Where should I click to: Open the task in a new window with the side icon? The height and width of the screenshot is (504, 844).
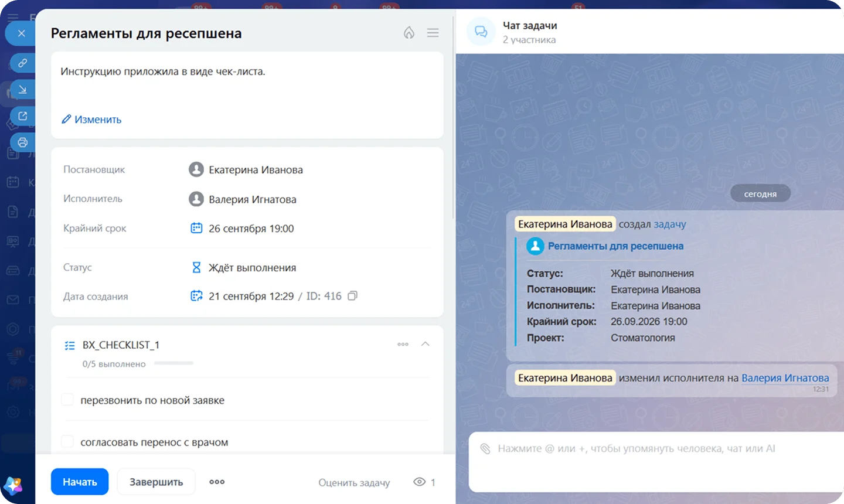23,116
